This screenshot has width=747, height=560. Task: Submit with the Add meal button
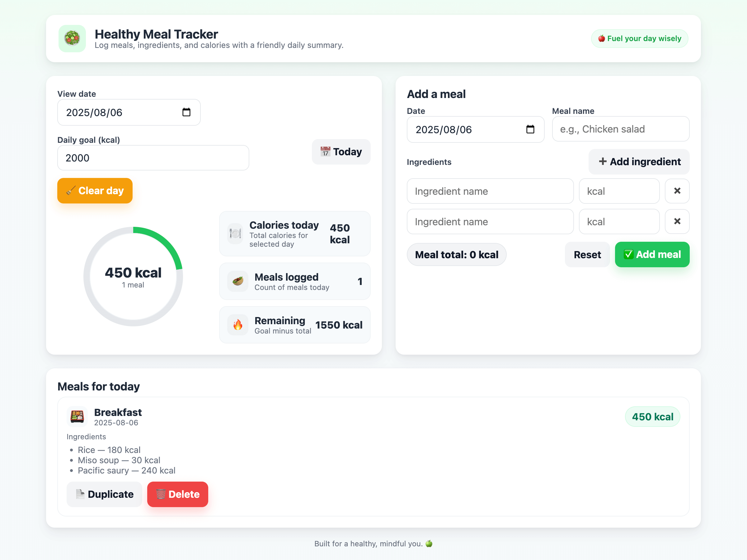(652, 254)
